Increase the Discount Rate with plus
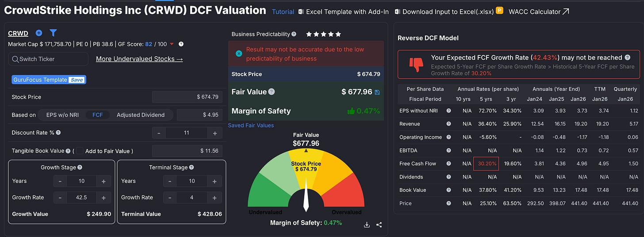The height and width of the screenshot is (237, 644). click(215, 133)
